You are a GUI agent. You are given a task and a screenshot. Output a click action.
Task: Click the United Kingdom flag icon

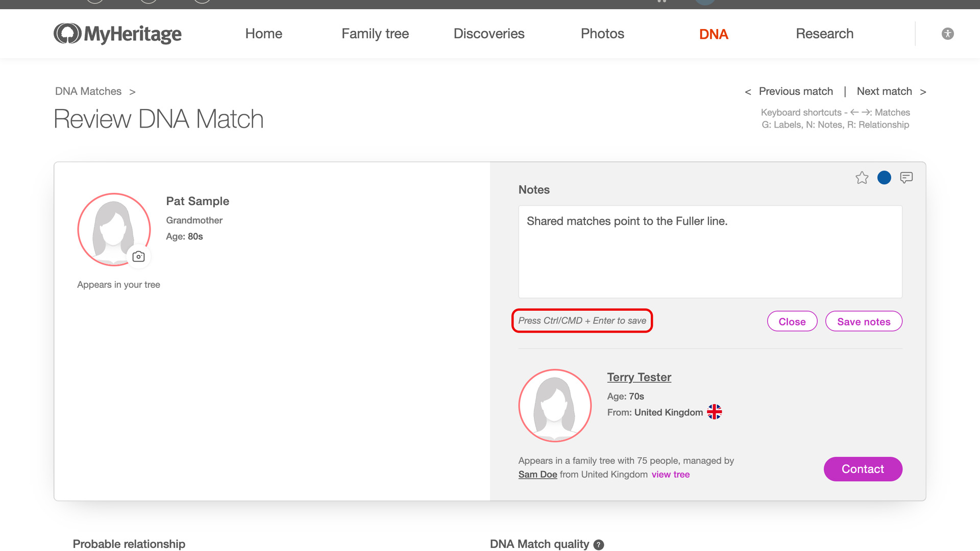(x=714, y=412)
